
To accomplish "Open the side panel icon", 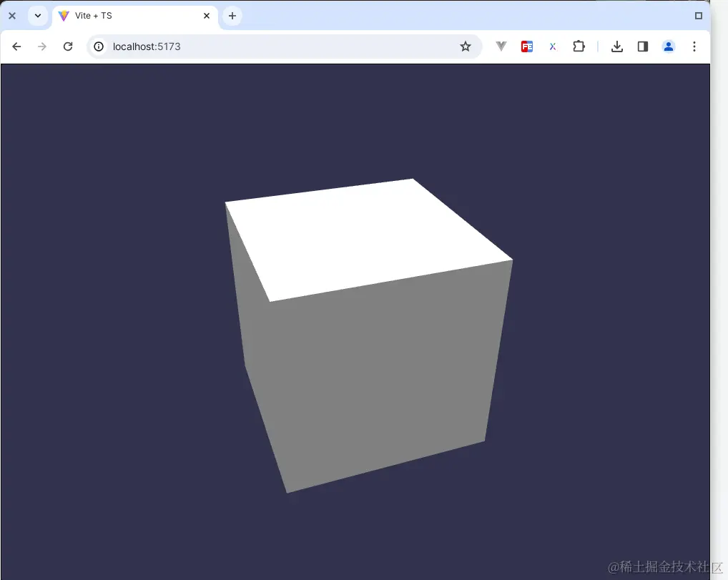I will [x=642, y=46].
